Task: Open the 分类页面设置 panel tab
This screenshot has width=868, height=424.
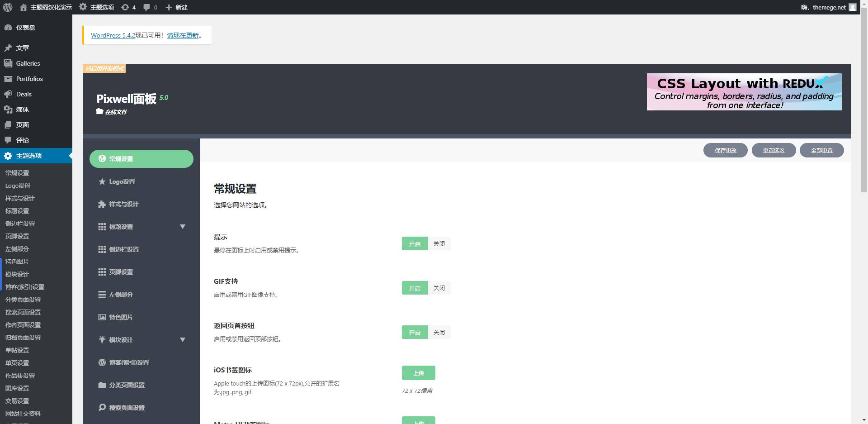Action: pyautogui.click(x=142, y=385)
